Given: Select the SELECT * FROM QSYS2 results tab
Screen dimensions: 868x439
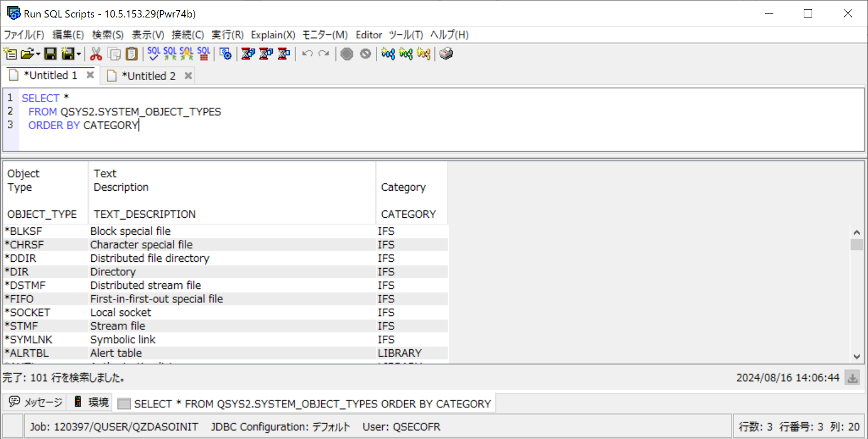Looking at the screenshot, I should point(305,403).
